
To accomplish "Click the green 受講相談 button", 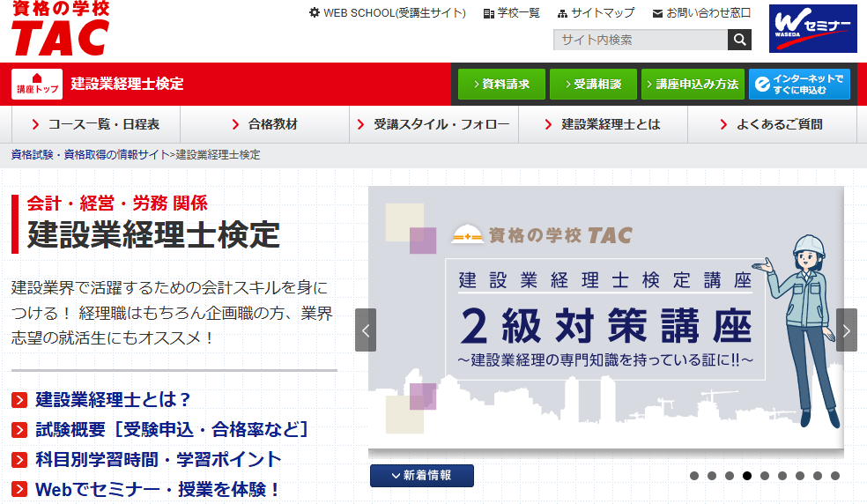I will click(593, 84).
